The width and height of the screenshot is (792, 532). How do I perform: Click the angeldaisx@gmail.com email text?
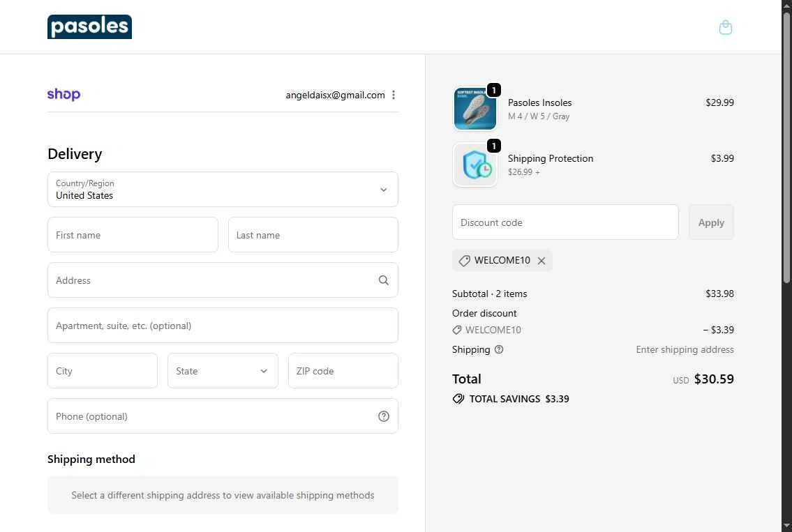336,95
